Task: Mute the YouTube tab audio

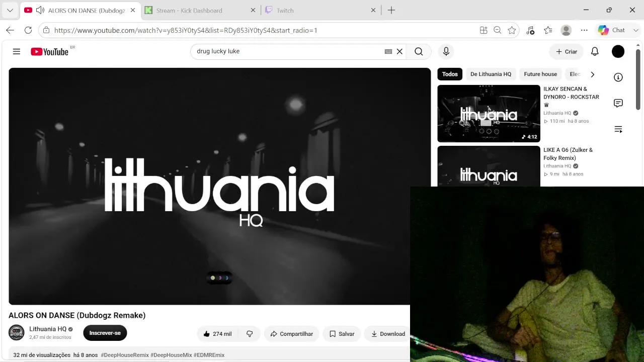Action: click(x=40, y=10)
